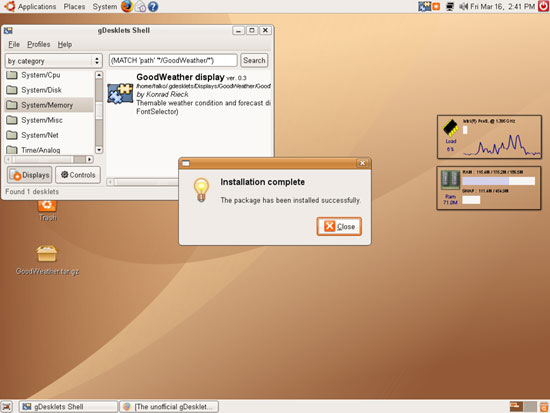
Task: Open the Profiles menu
Action: coord(39,44)
